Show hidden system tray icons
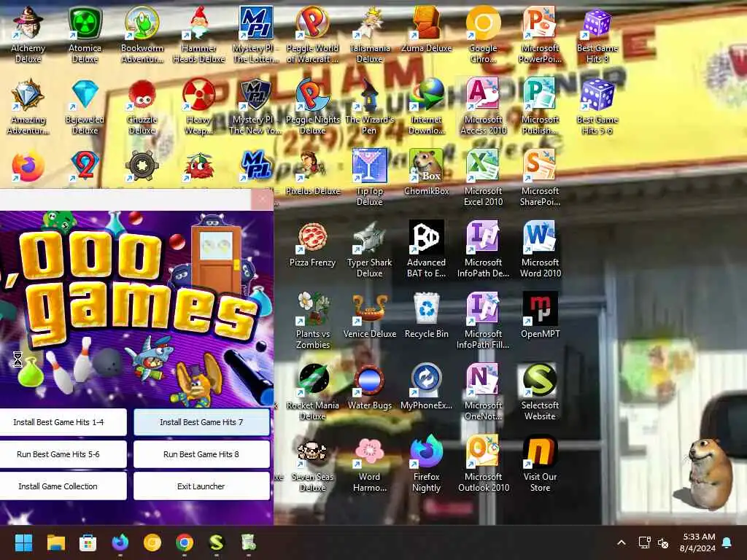The height and width of the screenshot is (560, 747). (x=622, y=542)
